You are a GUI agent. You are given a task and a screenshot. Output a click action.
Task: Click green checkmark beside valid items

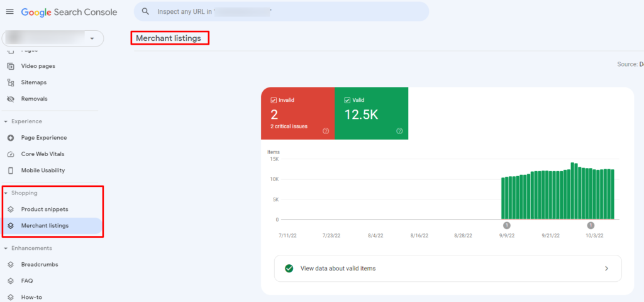pyautogui.click(x=289, y=268)
